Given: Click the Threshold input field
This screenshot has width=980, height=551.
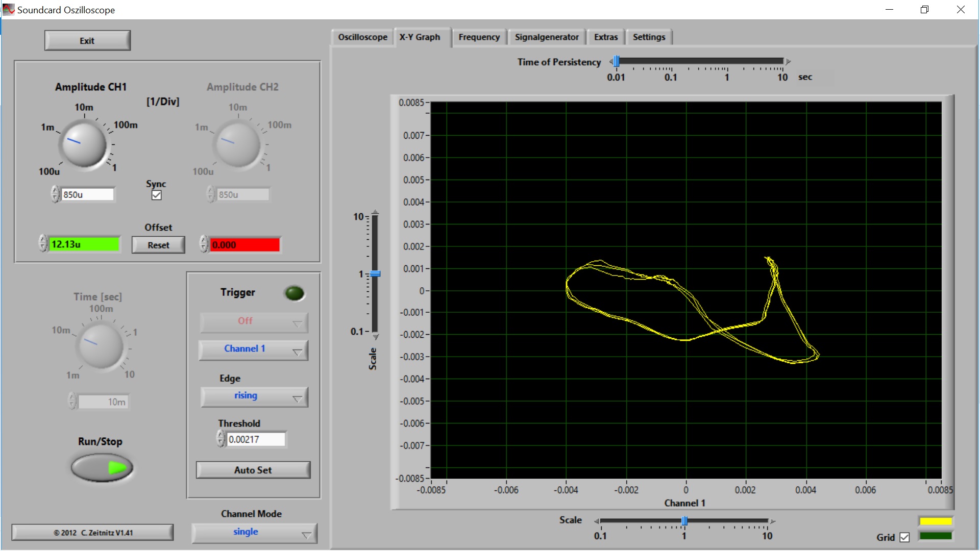Looking at the screenshot, I should coord(255,439).
